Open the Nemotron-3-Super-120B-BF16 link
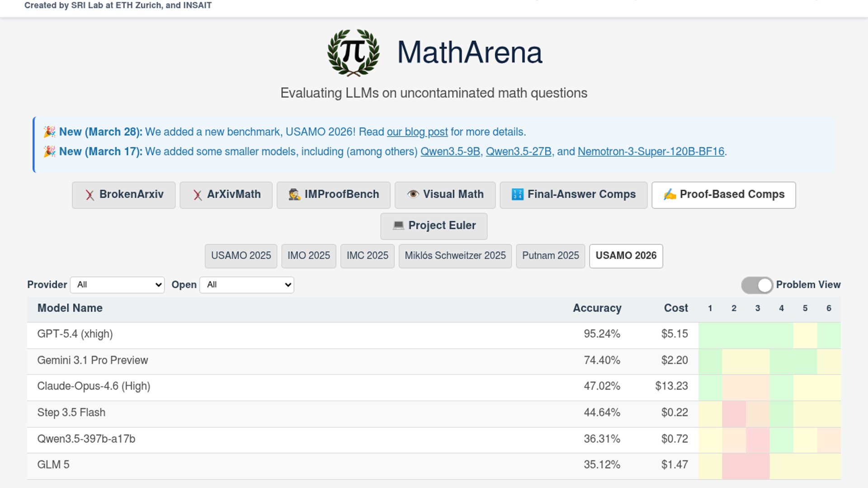Screen dimensions: 868x488 click(651, 152)
